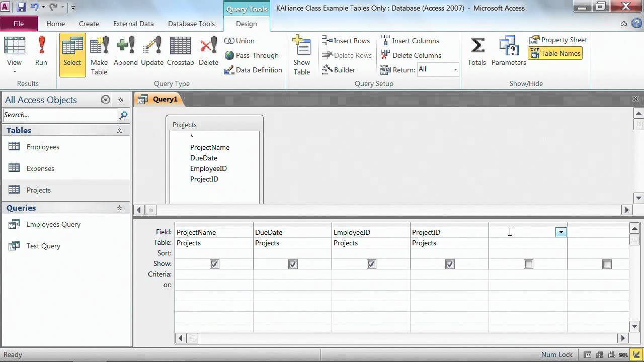Save using the quick access toolbar
The image size is (644, 362).
tap(21, 8)
